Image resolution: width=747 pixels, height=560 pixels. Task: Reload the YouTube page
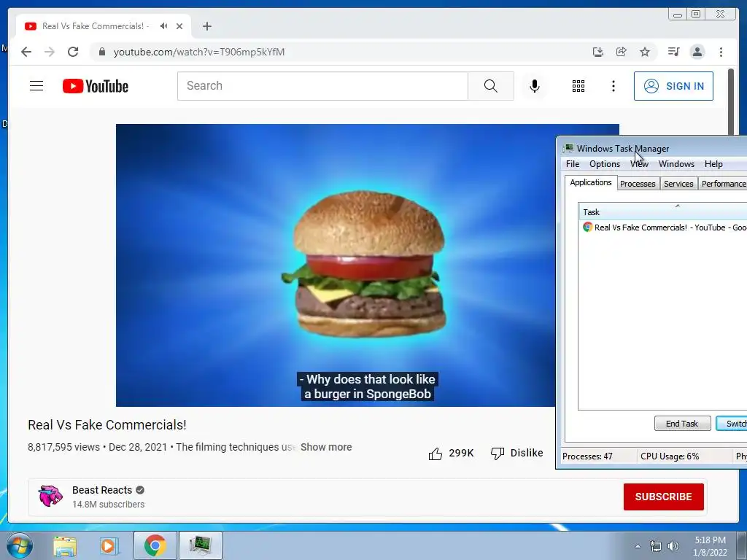(x=73, y=52)
